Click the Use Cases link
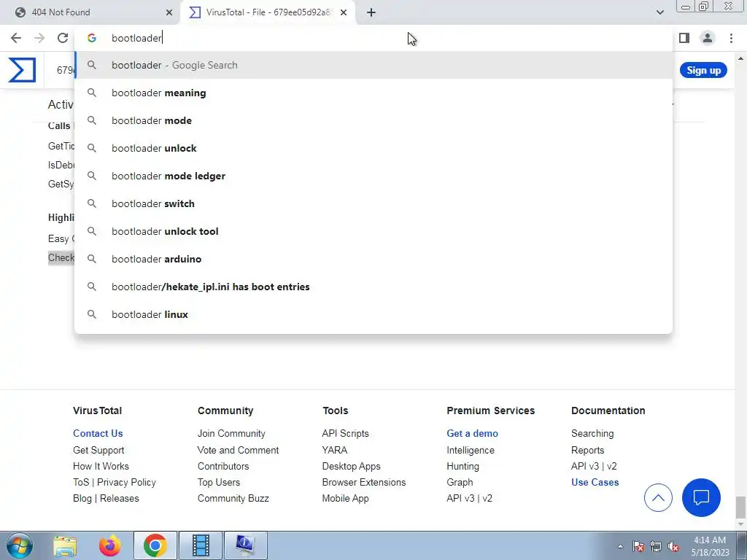The image size is (747, 560). 595,483
